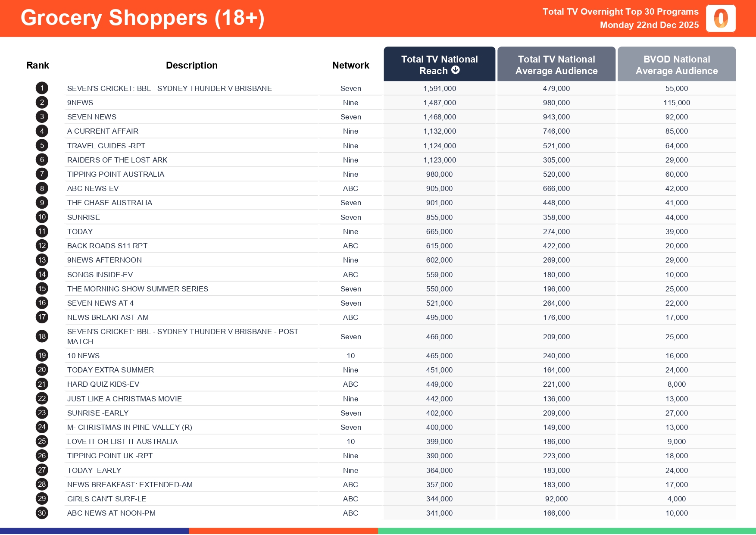
Task: Click the green footer color bar
Action: click(x=567, y=531)
